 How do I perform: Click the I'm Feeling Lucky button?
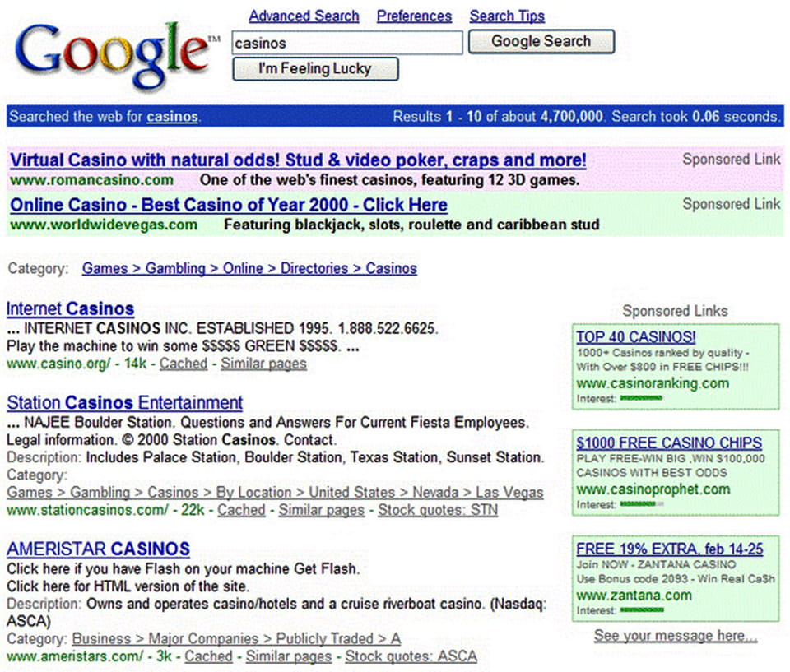pos(315,68)
